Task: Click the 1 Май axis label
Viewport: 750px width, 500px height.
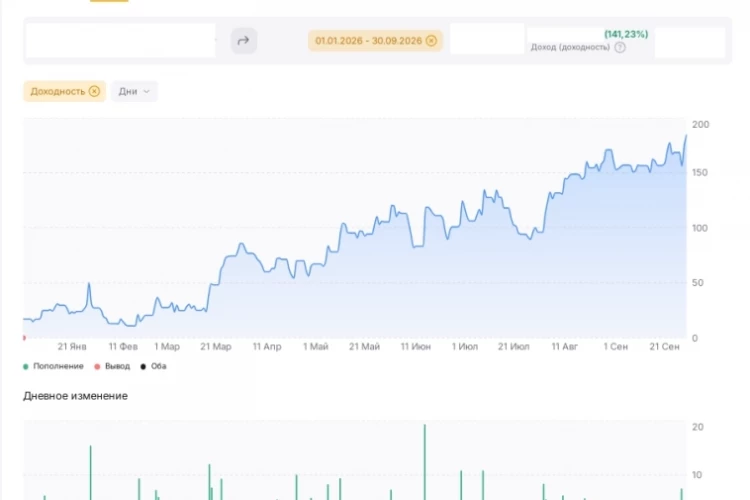Action: tap(316, 346)
